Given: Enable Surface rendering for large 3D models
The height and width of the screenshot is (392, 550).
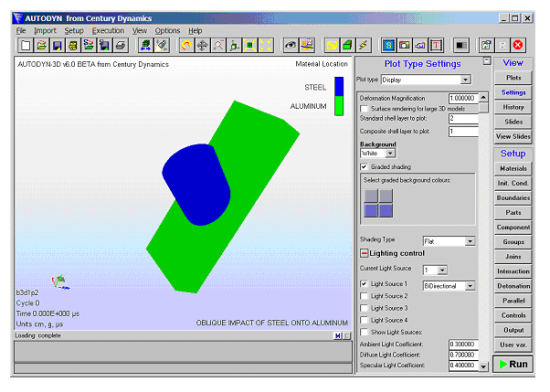Looking at the screenshot, I should point(364,109).
